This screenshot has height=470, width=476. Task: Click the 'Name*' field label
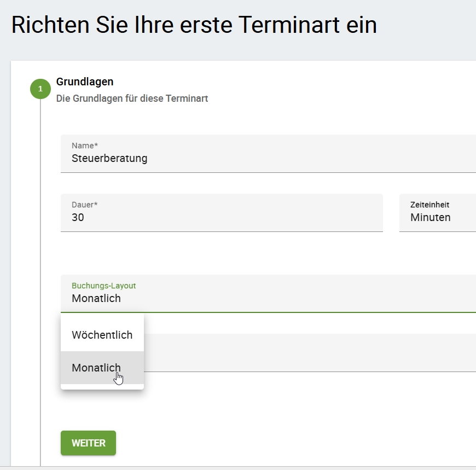[x=85, y=146]
